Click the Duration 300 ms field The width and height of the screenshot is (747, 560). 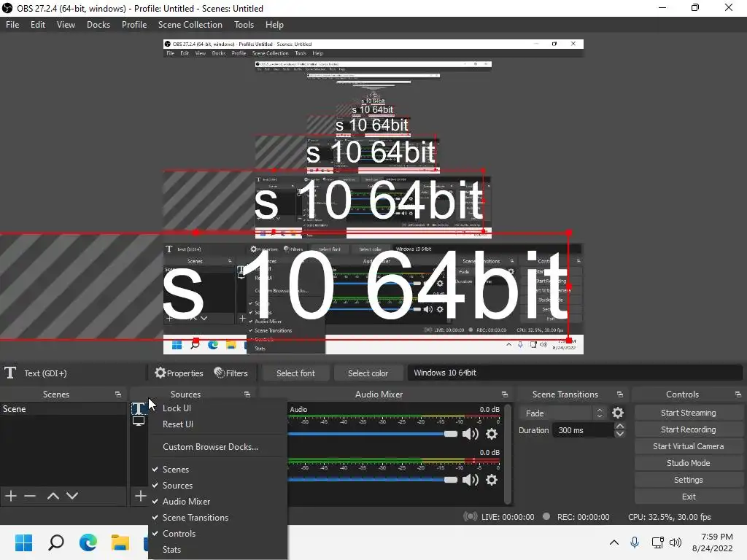tap(583, 430)
